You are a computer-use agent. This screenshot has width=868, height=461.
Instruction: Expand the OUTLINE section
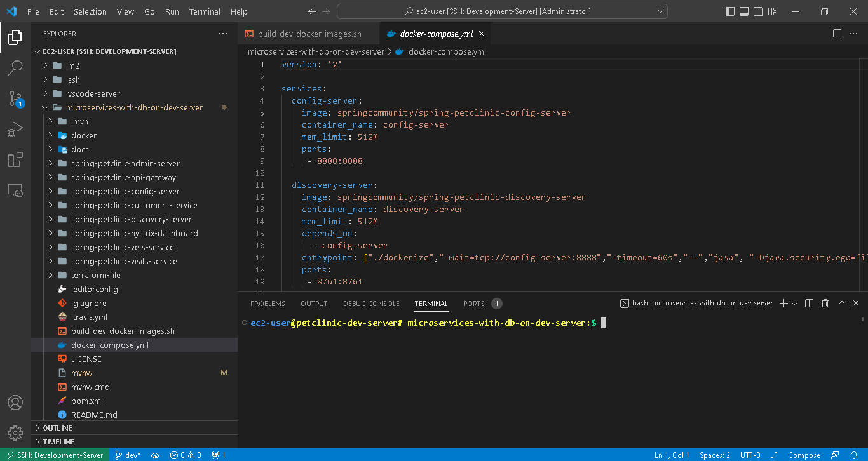point(57,428)
